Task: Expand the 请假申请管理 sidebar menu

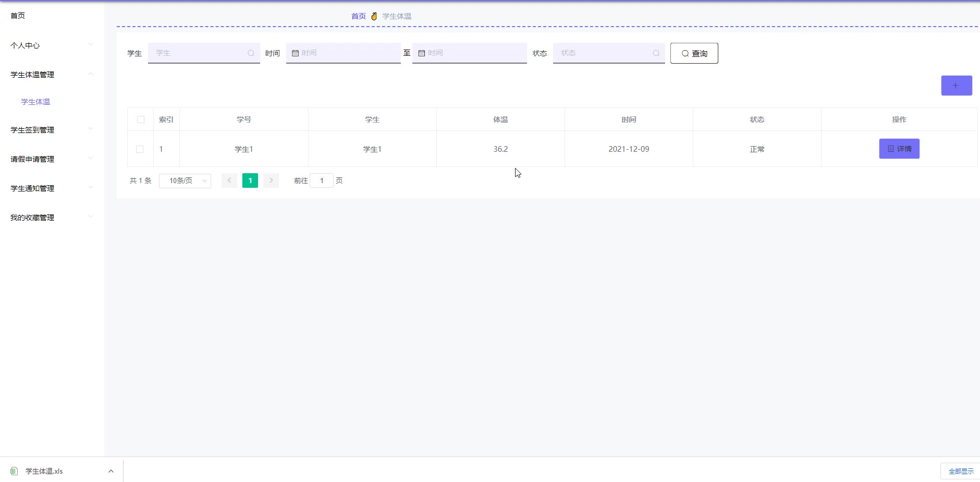Action: click(52, 159)
